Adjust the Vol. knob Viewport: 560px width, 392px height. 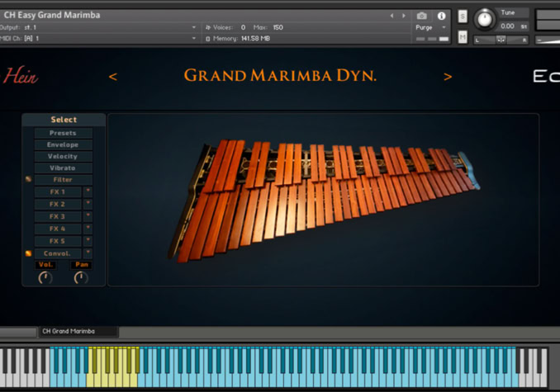(x=45, y=278)
